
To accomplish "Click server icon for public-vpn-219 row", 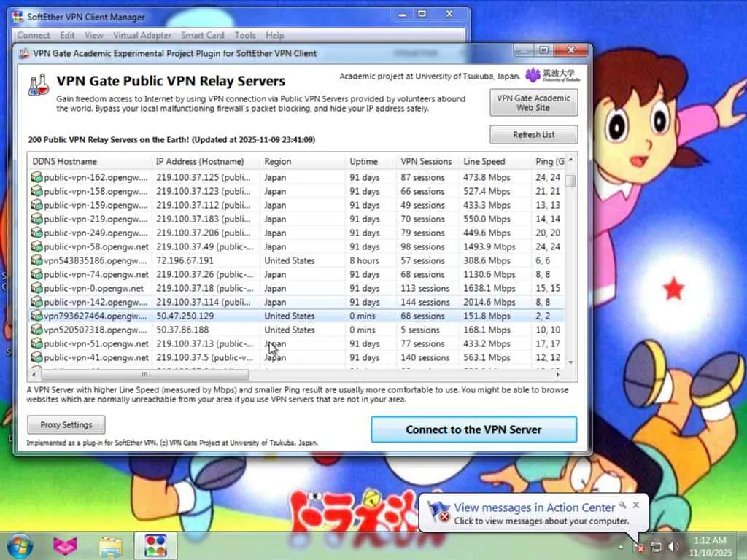I will 36,219.
